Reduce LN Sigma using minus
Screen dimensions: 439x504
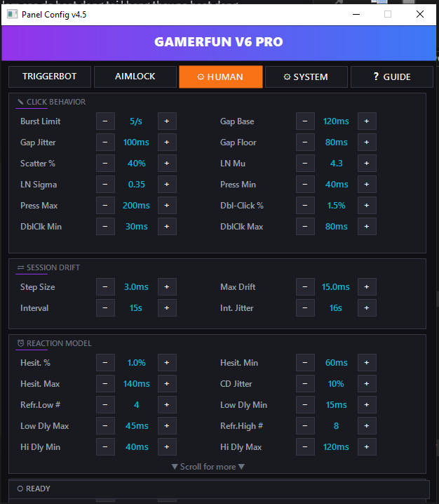[105, 184]
